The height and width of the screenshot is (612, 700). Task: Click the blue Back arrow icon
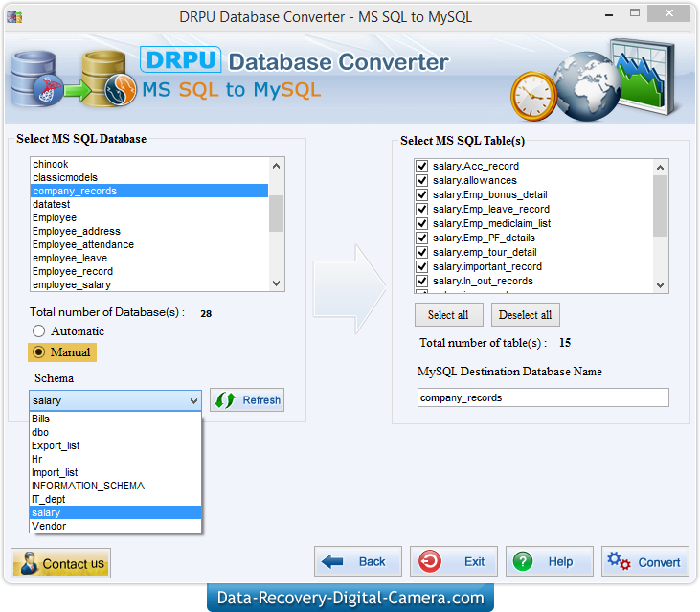332,561
